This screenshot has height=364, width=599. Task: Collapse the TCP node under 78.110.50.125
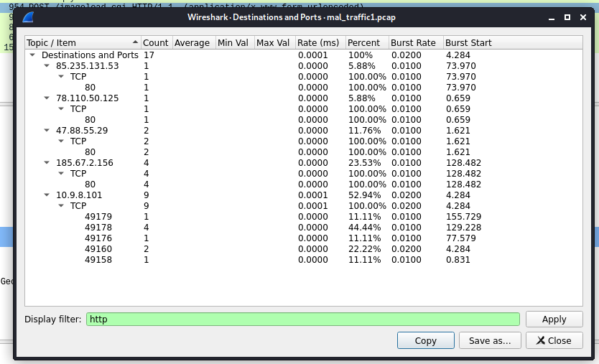click(61, 109)
